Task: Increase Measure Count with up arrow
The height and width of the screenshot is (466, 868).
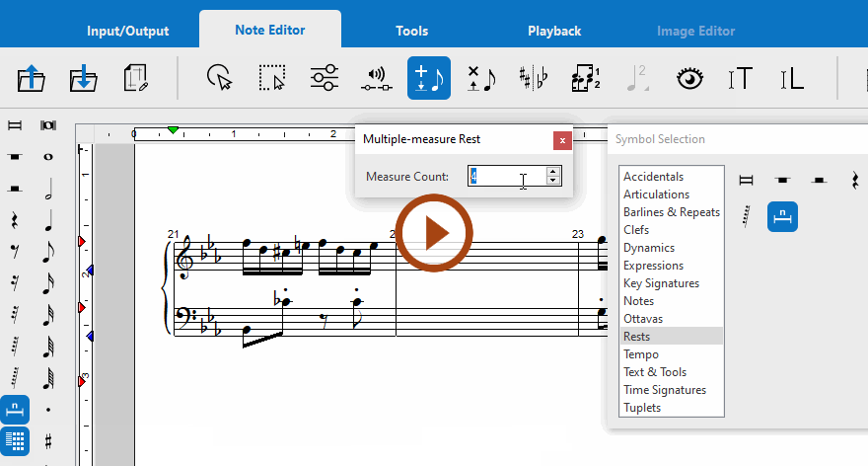Action: (x=553, y=172)
